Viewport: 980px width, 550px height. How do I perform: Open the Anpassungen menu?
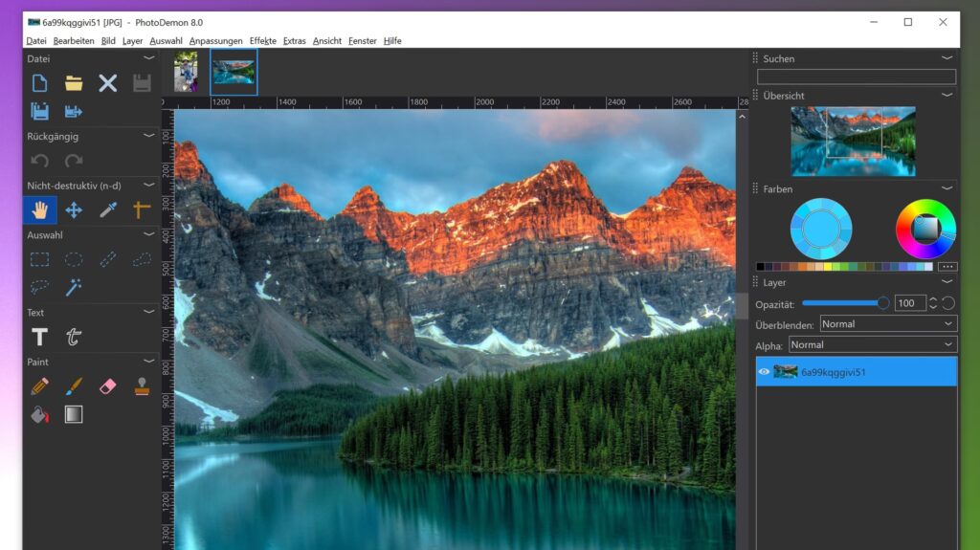pyautogui.click(x=215, y=41)
